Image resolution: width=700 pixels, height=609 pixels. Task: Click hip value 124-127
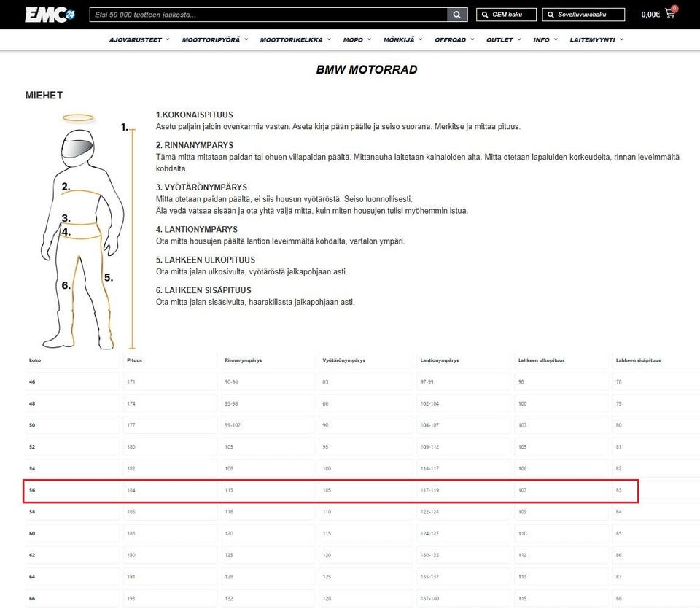429,534
